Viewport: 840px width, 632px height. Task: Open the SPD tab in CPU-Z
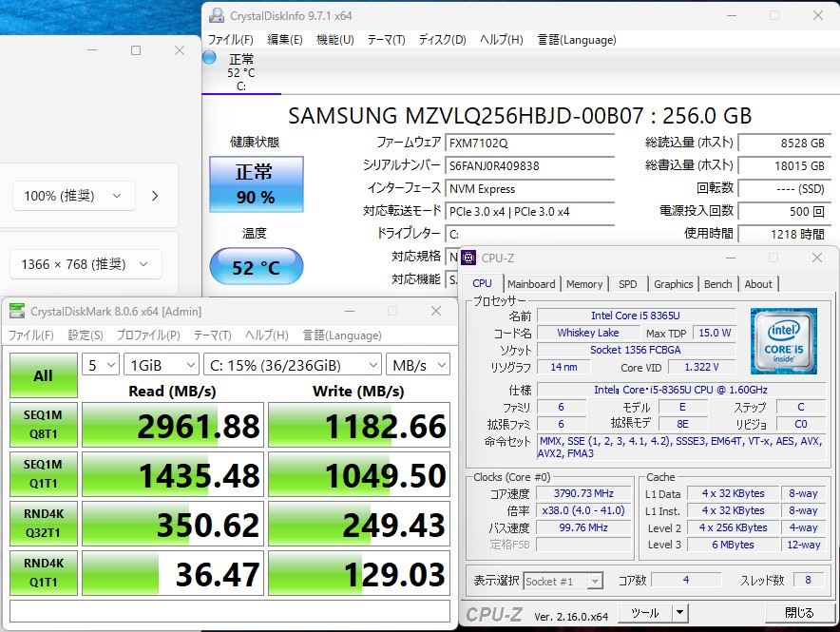[627, 283]
